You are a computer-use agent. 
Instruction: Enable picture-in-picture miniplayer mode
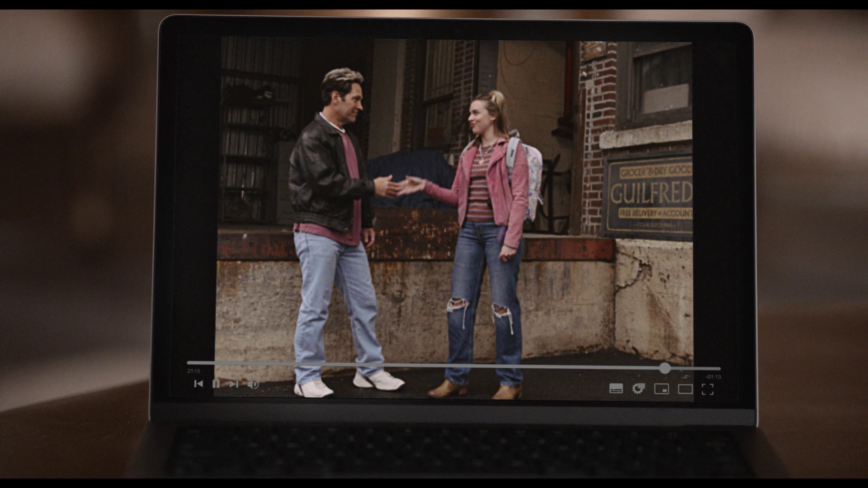click(x=661, y=389)
